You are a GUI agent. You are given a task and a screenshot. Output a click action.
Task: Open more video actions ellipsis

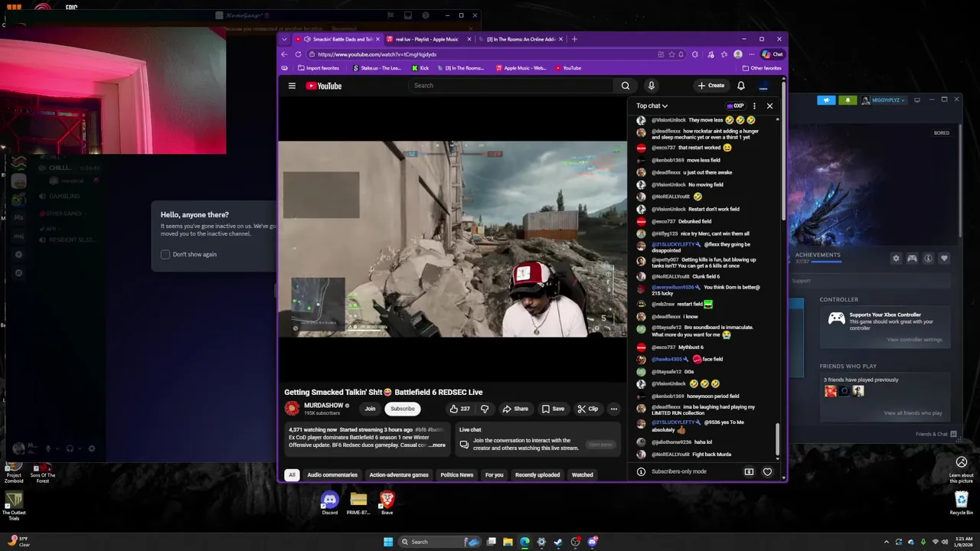pos(613,409)
